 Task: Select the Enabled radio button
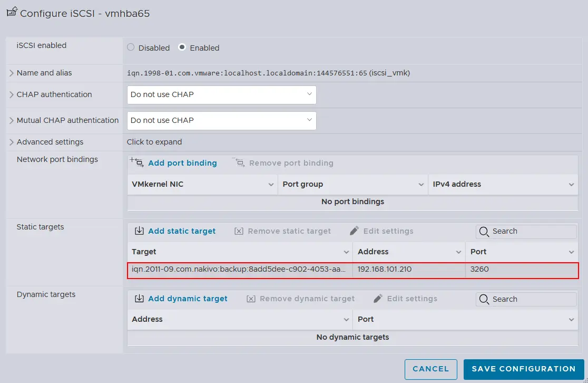click(x=182, y=47)
